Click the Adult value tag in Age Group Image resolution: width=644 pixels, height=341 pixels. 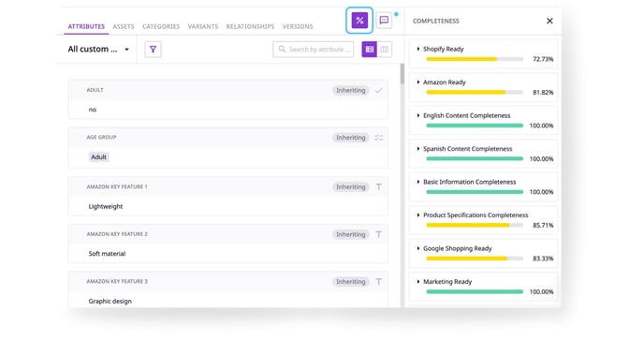point(98,157)
